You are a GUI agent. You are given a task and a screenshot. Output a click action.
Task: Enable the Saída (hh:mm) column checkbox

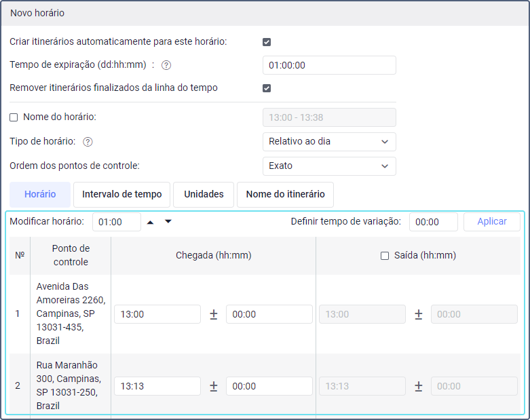[385, 256]
